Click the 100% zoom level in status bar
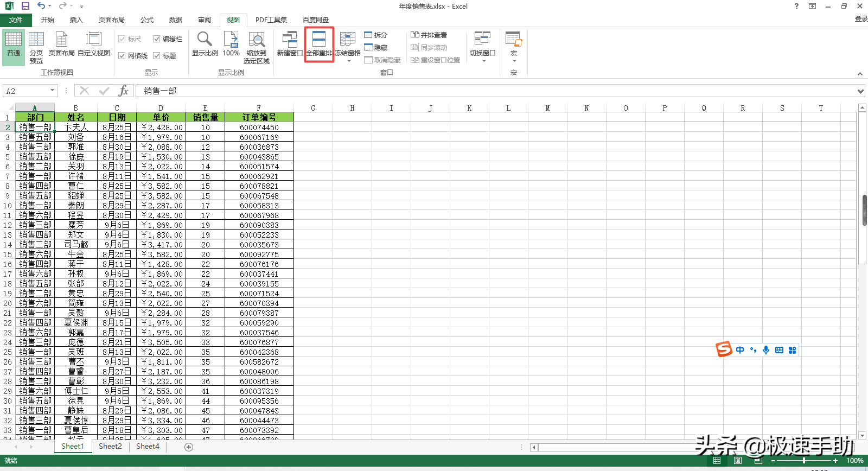This screenshot has width=868, height=471. coord(855,461)
